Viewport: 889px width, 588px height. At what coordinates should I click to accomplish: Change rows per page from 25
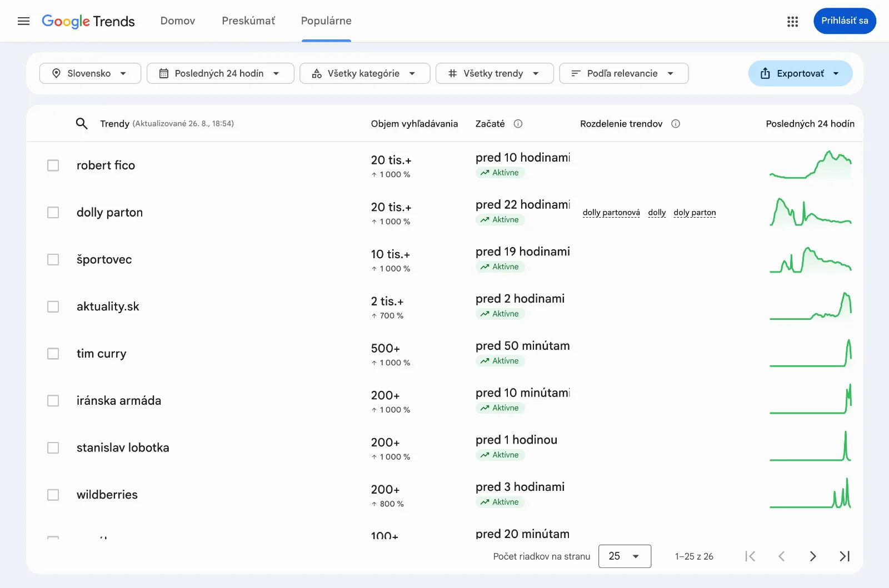625,556
